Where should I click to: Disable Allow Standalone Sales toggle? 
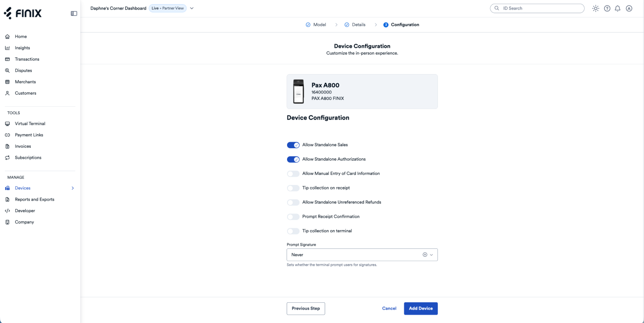pyautogui.click(x=293, y=145)
